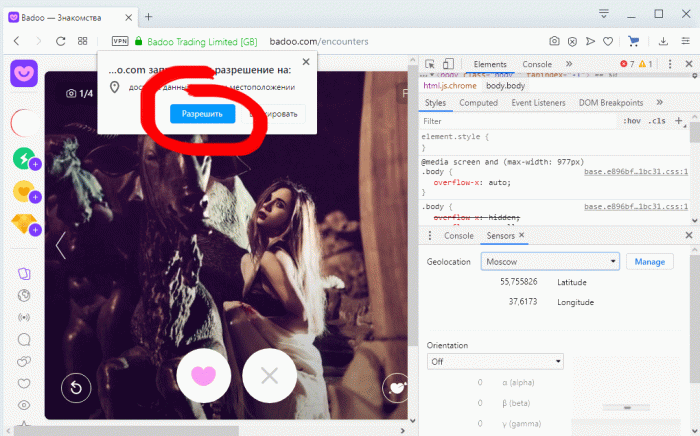Screen dimensions: 700x436
Task: Close the Sensors drawer tab
Action: pyautogui.click(x=521, y=235)
